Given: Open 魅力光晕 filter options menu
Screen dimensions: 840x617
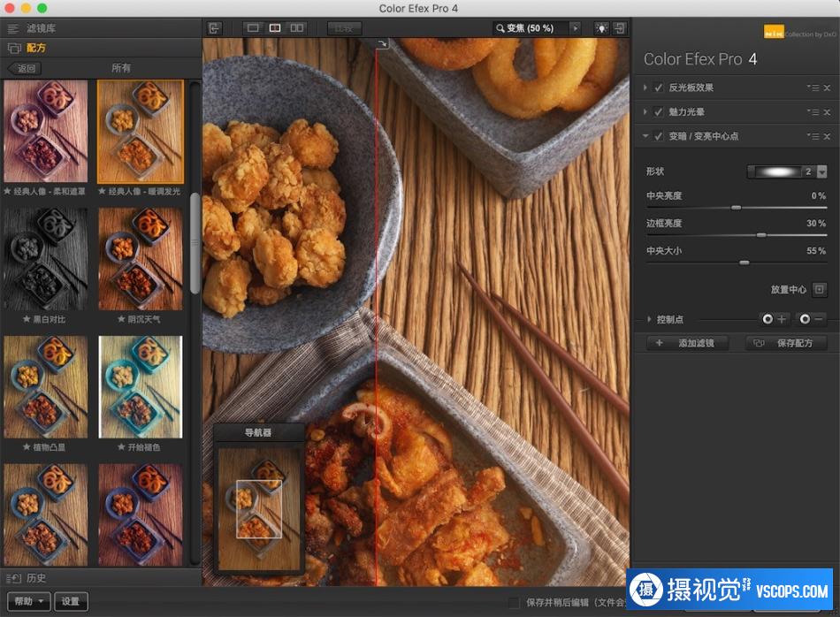Looking at the screenshot, I should tap(813, 112).
